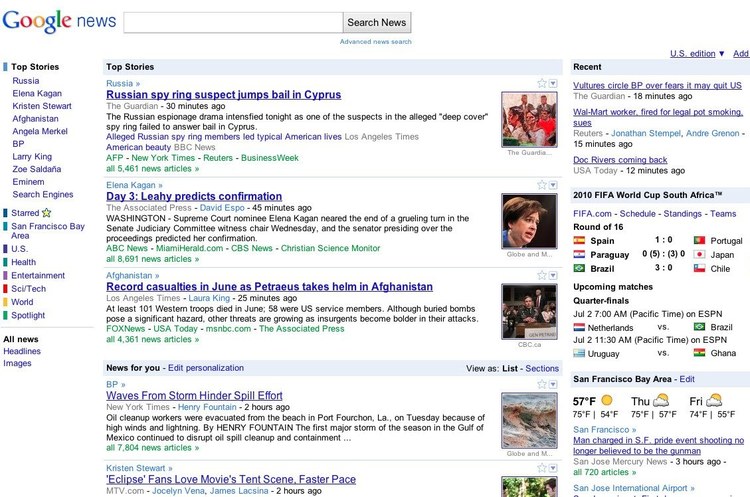Open Vultures circle BP recent story
750x497 pixels.
point(657,85)
